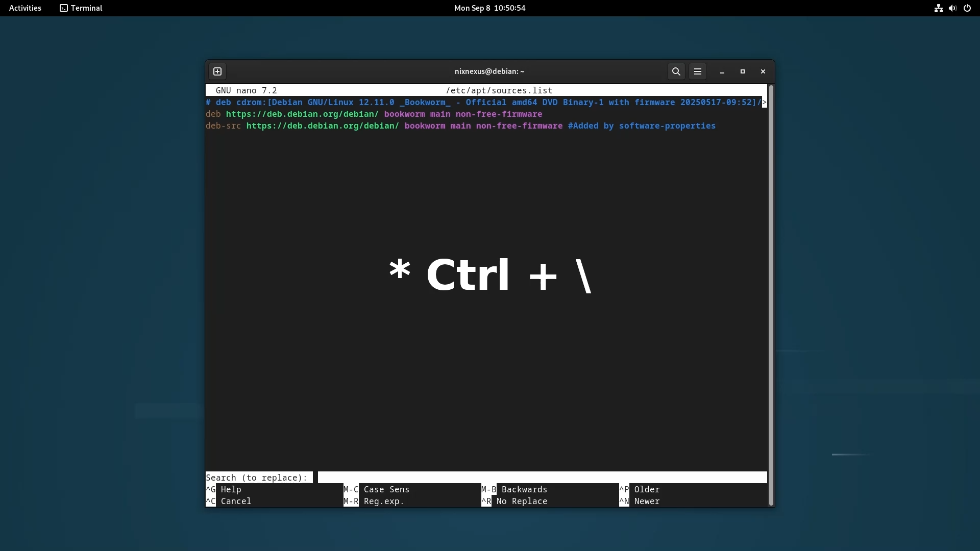Maximize the terminal window
Screen dimensions: 980x551
[x=743, y=71]
